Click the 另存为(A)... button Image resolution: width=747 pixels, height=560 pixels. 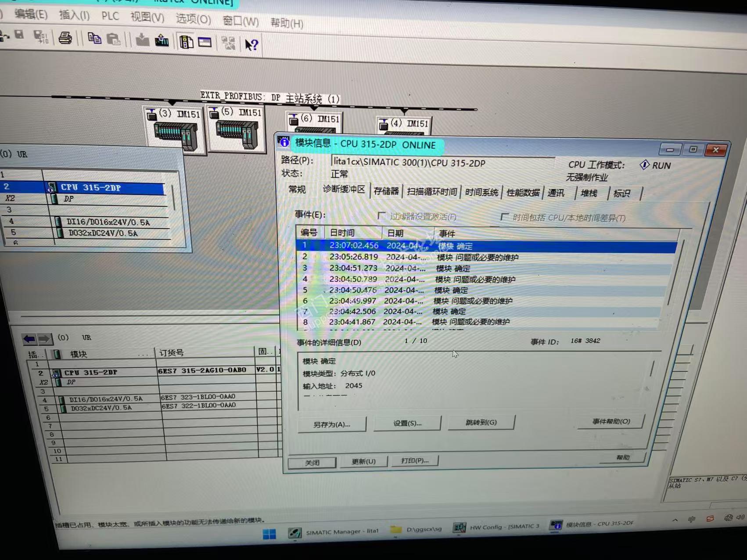332,424
